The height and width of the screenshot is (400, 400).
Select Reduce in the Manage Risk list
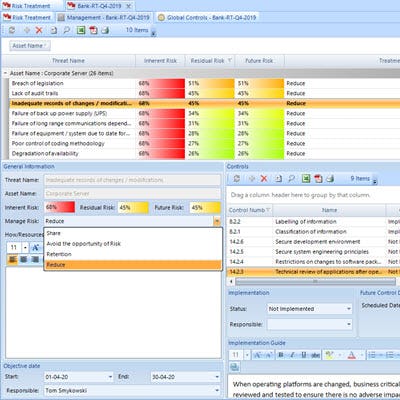tap(133, 265)
